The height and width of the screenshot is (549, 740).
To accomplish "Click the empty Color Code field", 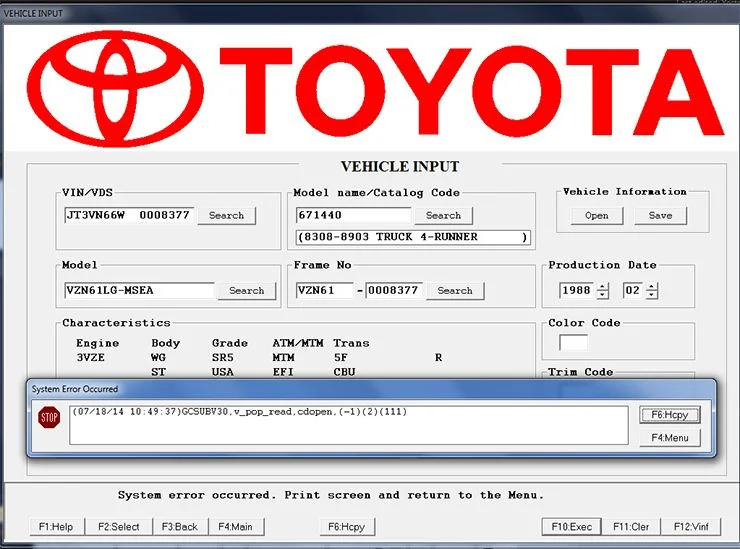I will pos(573,343).
